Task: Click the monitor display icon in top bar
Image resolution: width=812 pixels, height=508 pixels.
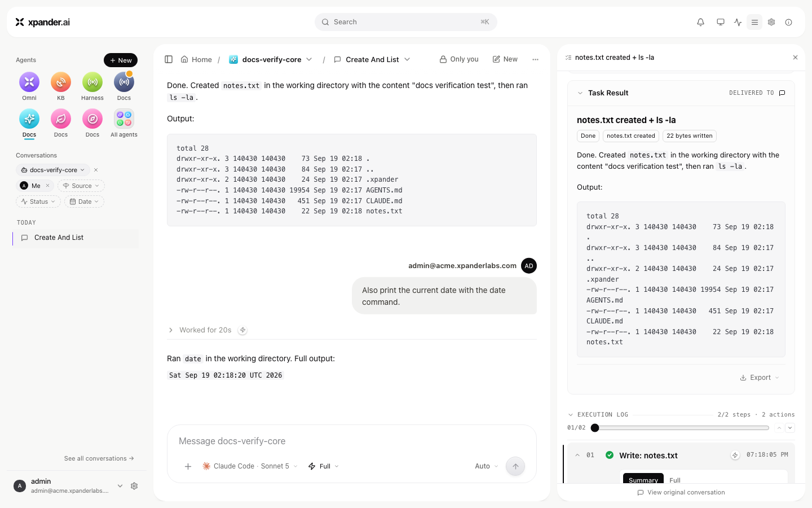Action: 720,22
